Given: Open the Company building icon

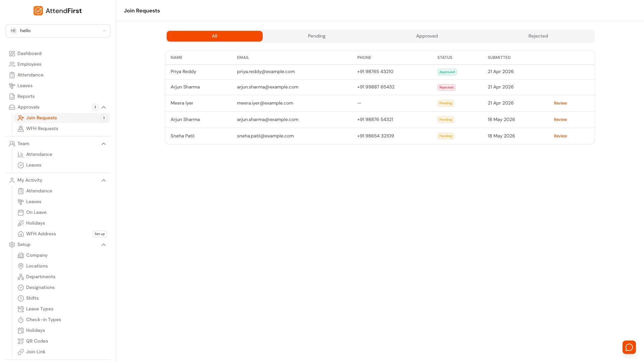Looking at the screenshot, I should point(21,255).
